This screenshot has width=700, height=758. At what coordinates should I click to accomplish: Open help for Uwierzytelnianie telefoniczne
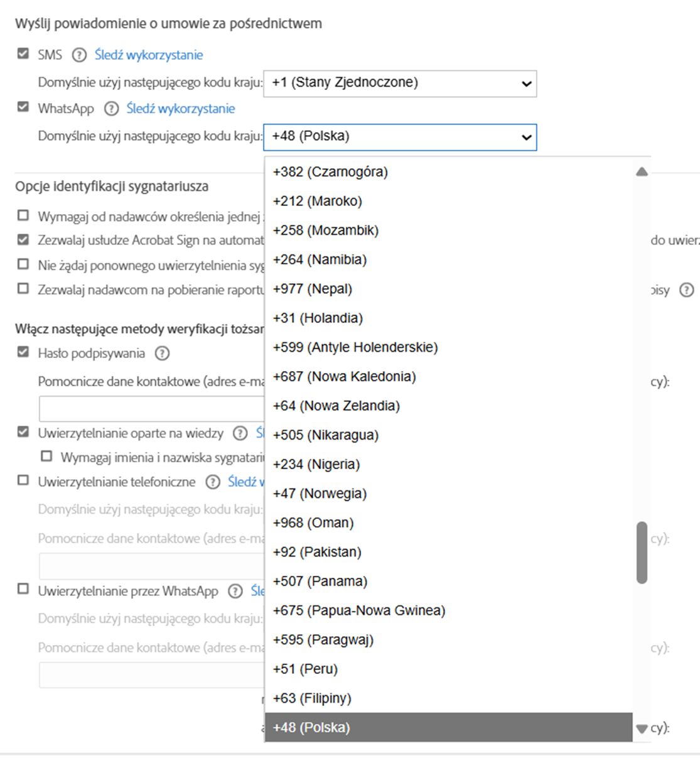click(x=213, y=482)
